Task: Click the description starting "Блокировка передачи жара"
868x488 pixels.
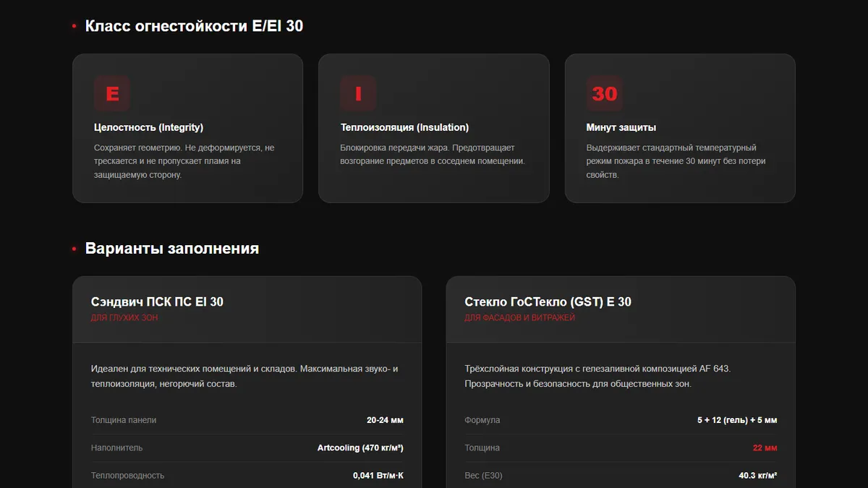Action: [x=433, y=155]
